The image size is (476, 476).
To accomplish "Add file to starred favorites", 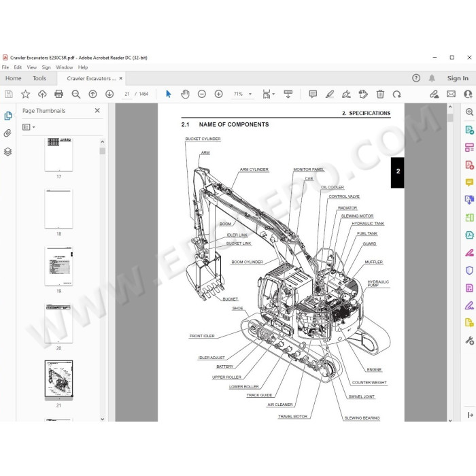I will pyautogui.click(x=26, y=94).
